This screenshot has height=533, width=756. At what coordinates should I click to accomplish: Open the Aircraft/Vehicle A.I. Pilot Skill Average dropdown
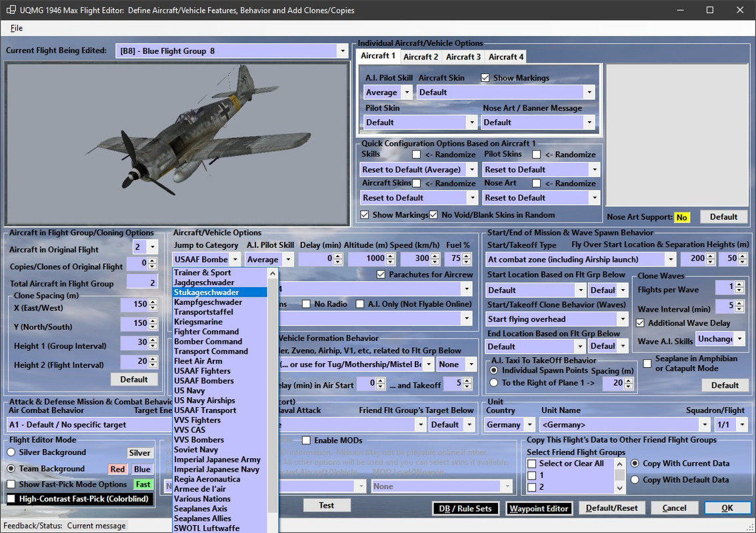288,259
